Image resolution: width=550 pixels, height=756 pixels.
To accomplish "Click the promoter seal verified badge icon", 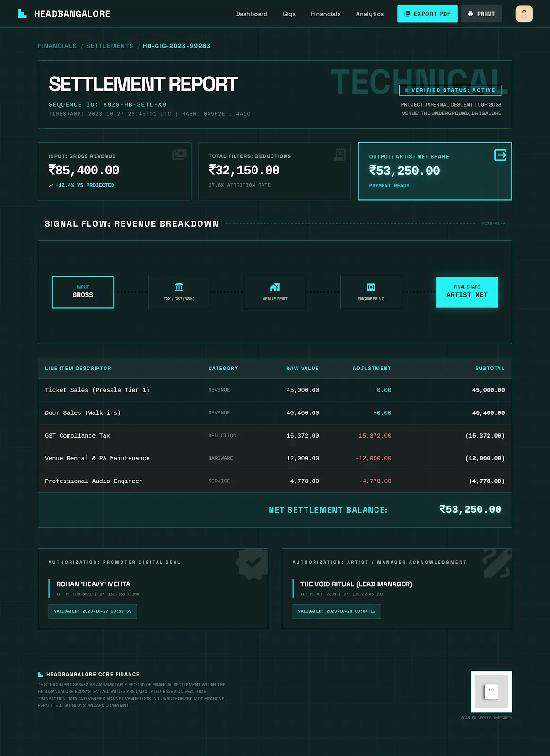I will pyautogui.click(x=253, y=562).
